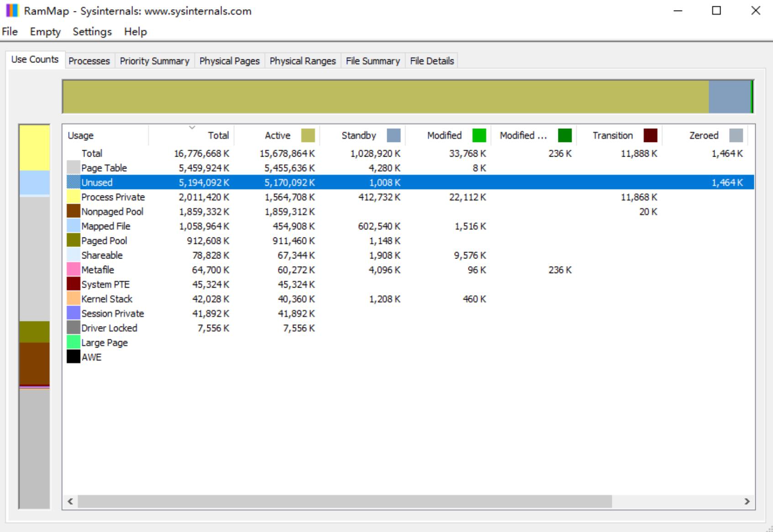Viewport: 773px width, 532px height.
Task: Click the orange Kernel Stack legend icon
Action: [74, 299]
